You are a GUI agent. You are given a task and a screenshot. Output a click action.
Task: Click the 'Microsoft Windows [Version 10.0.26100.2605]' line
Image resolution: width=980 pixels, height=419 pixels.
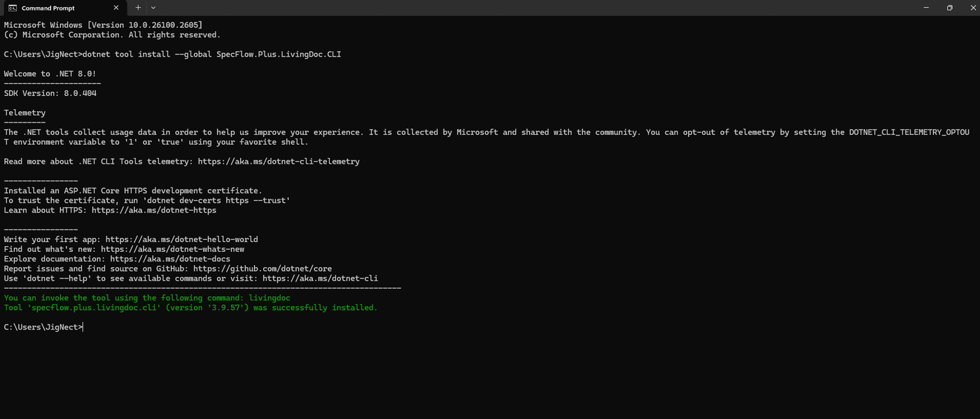pyautogui.click(x=103, y=25)
